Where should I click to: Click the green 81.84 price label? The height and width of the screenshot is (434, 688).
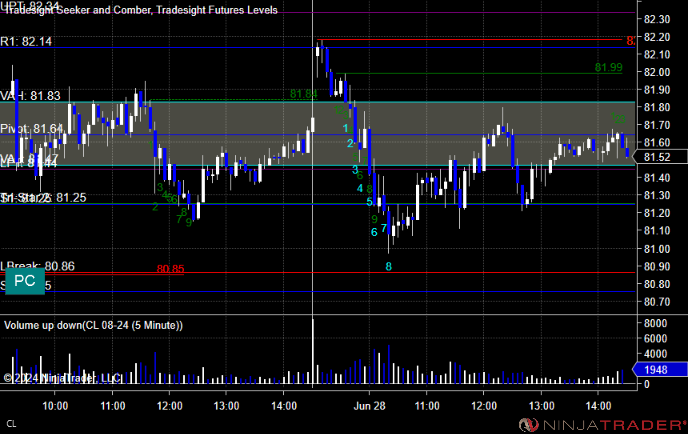(x=303, y=94)
